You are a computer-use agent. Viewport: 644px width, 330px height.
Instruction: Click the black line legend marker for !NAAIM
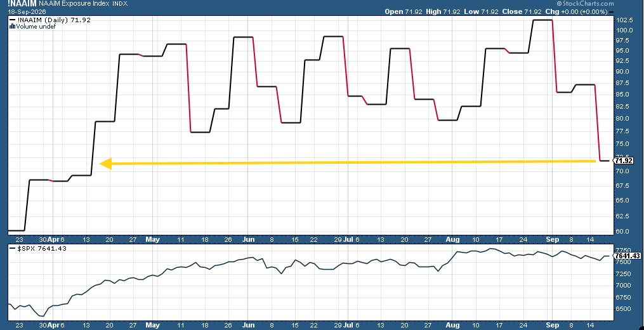[x=12, y=20]
